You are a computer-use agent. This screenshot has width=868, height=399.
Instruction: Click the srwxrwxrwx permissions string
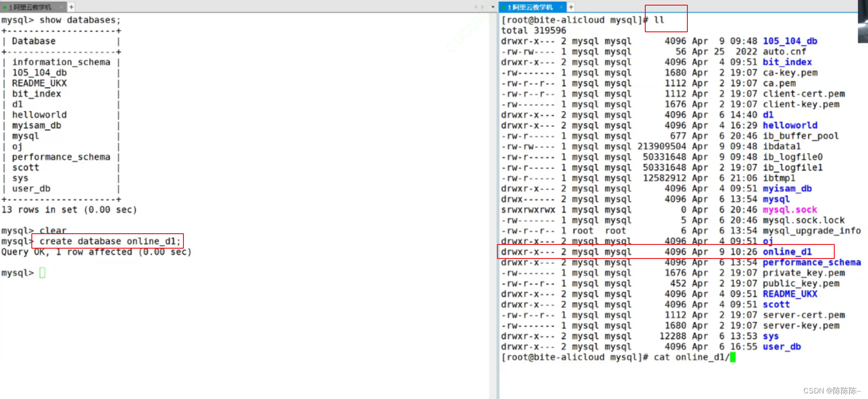pos(528,210)
